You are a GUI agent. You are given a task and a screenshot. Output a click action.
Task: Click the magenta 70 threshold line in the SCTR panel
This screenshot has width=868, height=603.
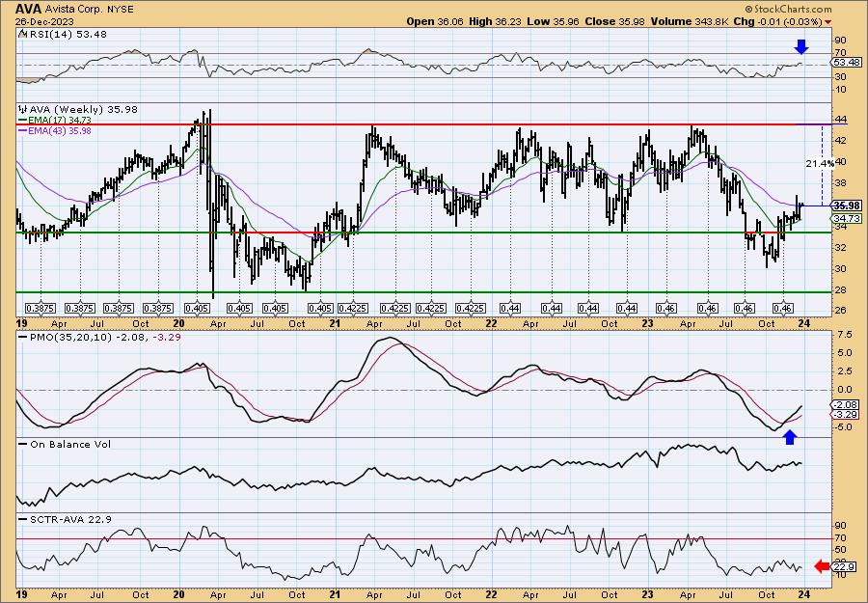click(423, 538)
